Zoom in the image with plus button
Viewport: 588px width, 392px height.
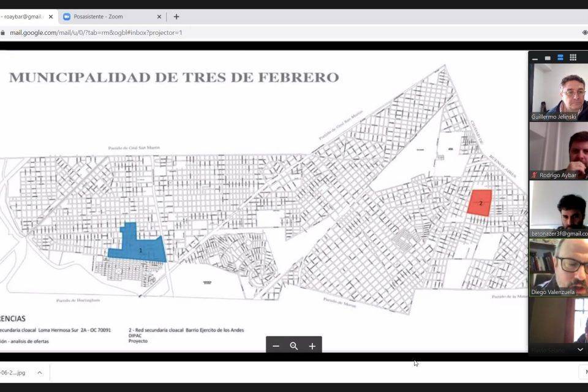pos(312,346)
